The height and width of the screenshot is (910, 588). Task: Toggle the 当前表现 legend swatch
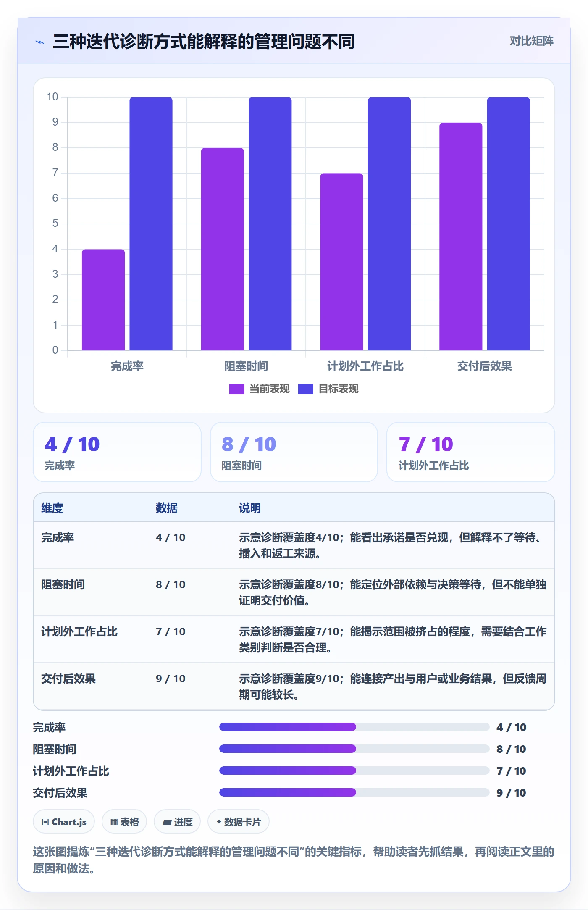pos(236,389)
